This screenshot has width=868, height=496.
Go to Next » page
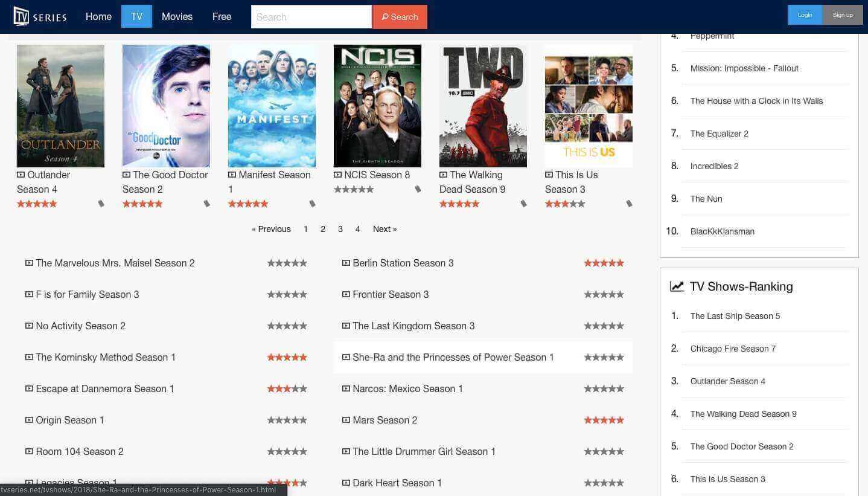tap(385, 229)
